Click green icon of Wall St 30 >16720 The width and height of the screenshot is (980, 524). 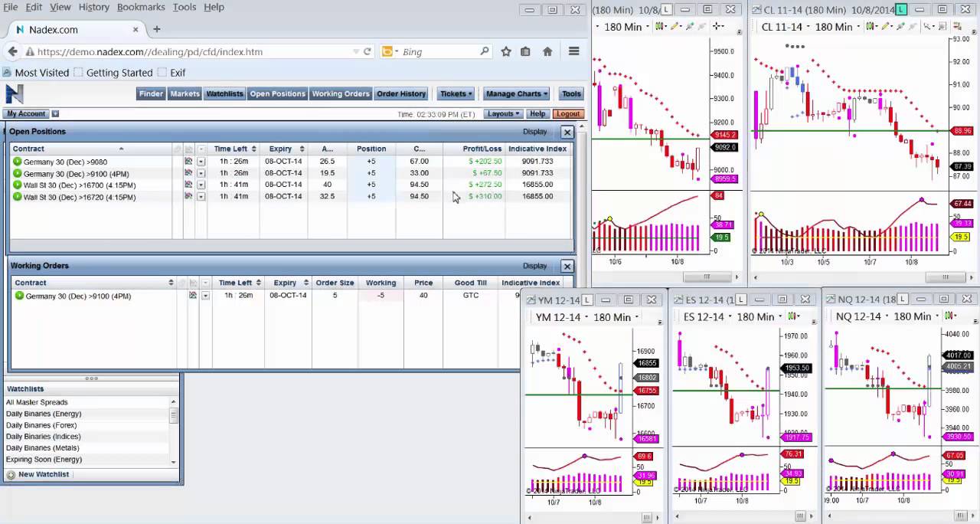point(17,197)
